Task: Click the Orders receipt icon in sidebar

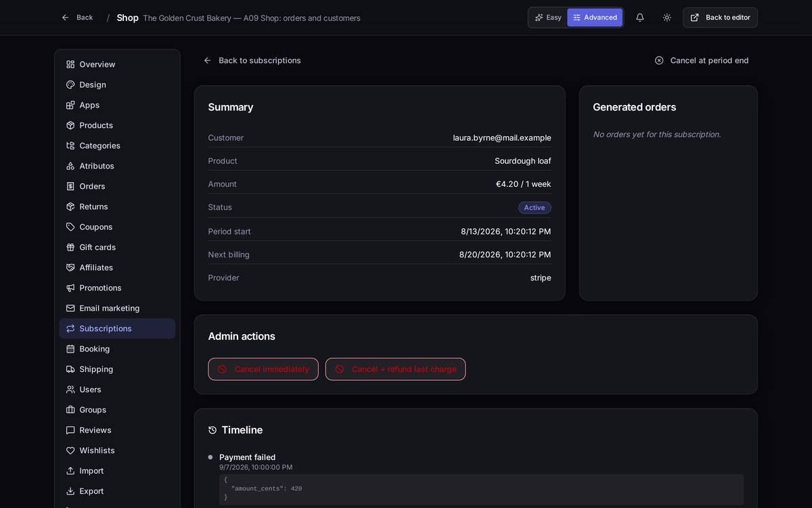Action: (x=70, y=186)
